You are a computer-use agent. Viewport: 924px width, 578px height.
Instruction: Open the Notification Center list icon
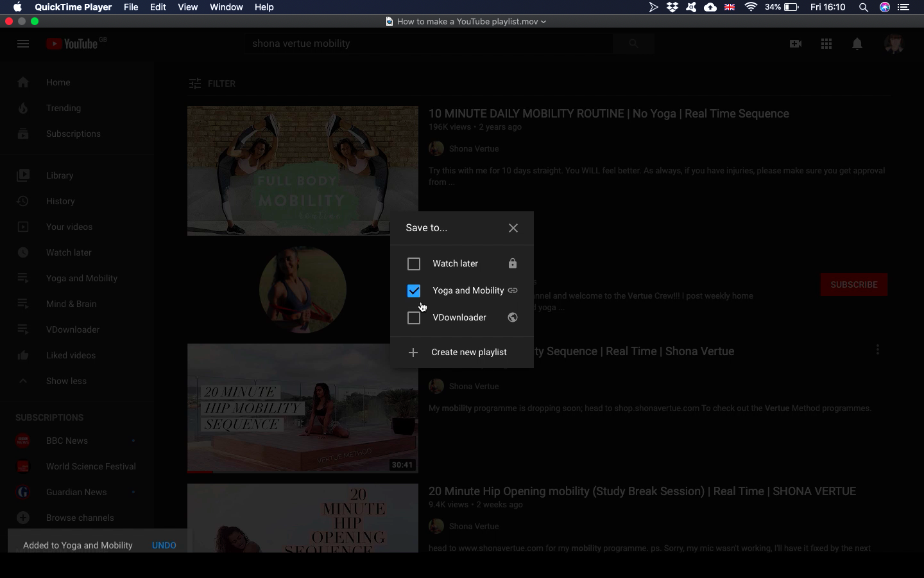point(903,7)
